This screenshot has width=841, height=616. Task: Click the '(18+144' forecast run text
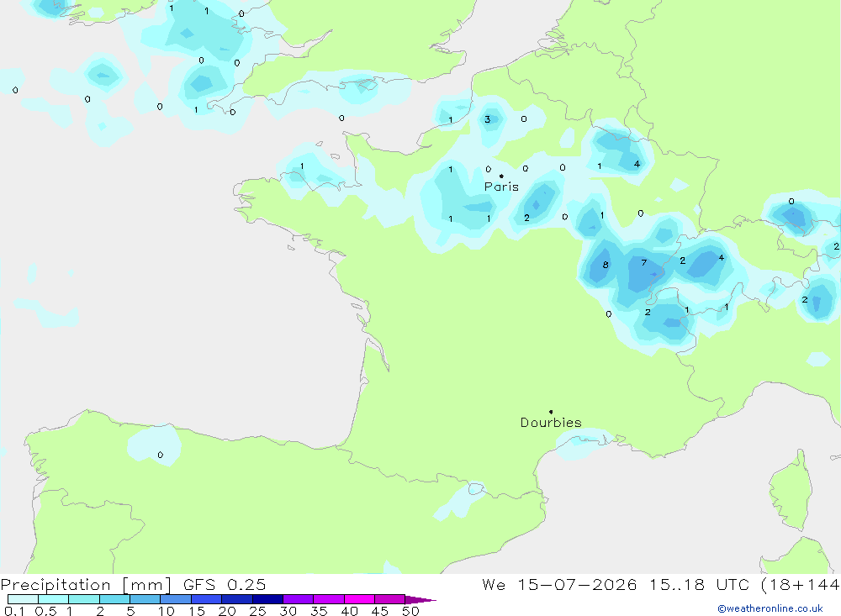tap(801, 585)
